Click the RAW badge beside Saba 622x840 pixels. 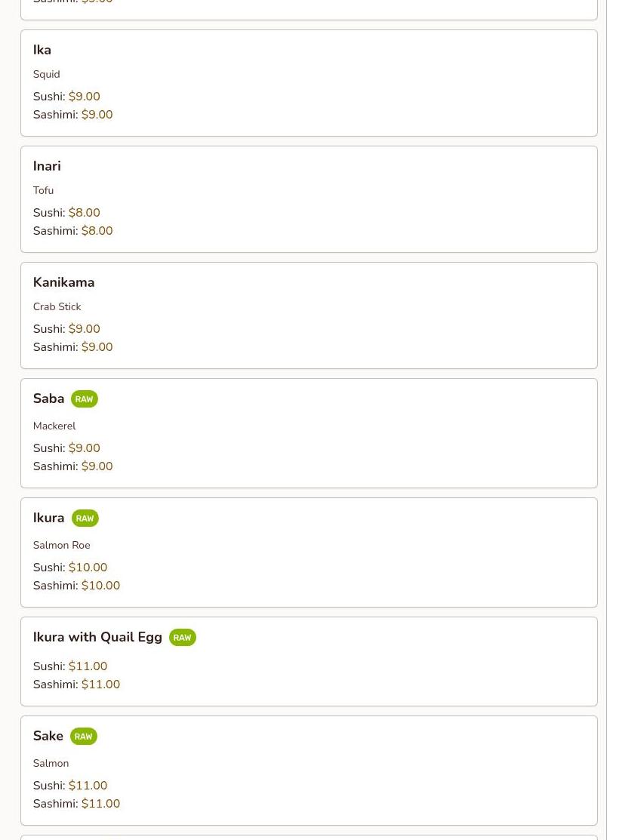[84, 399]
